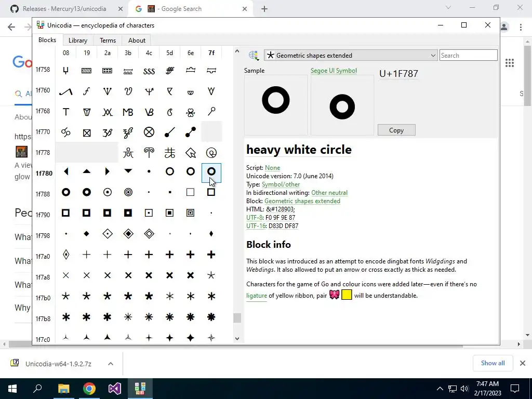Click the character table vertical scrollbar thumb
Image resolution: width=532 pixels, height=399 pixels.
click(x=237, y=318)
